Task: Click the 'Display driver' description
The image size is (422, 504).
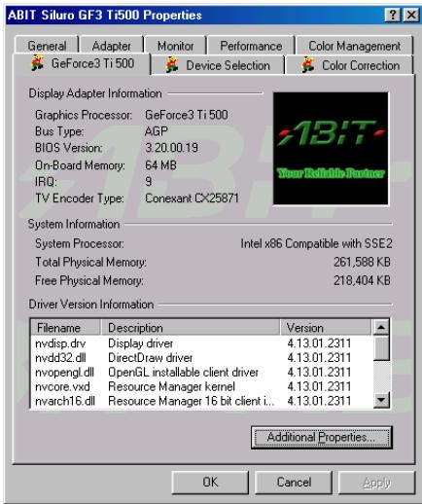Action: (140, 343)
